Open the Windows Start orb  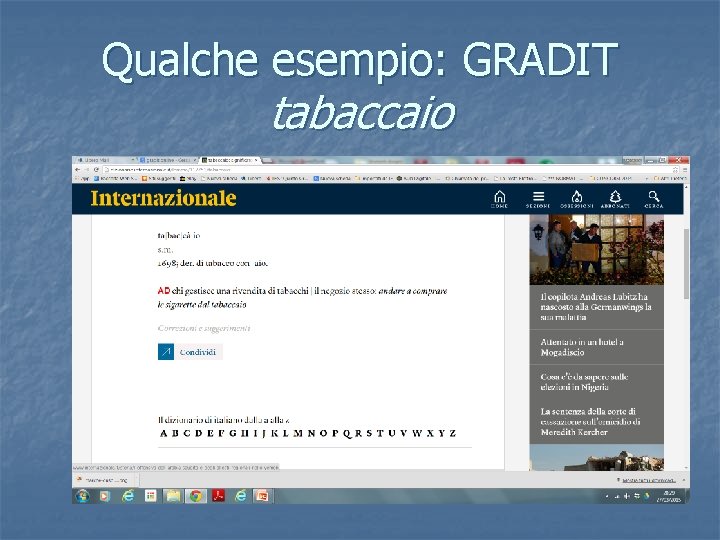[83, 496]
